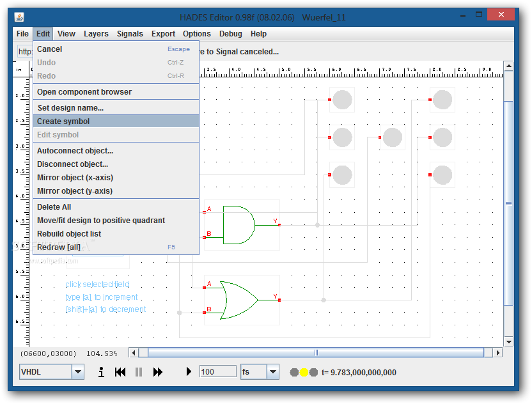Open the Signals menu
This screenshot has height=404, width=532.
point(130,34)
